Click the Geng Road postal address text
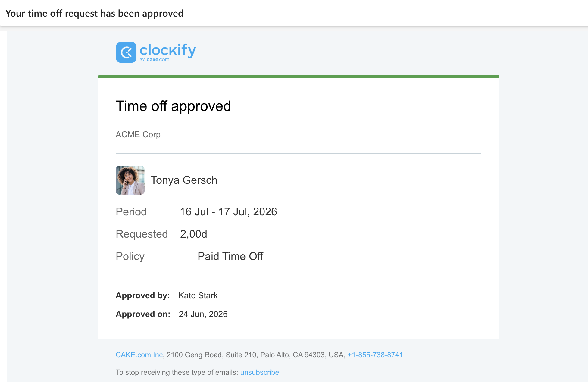Image resolution: width=588 pixels, height=382 pixels. (255, 355)
